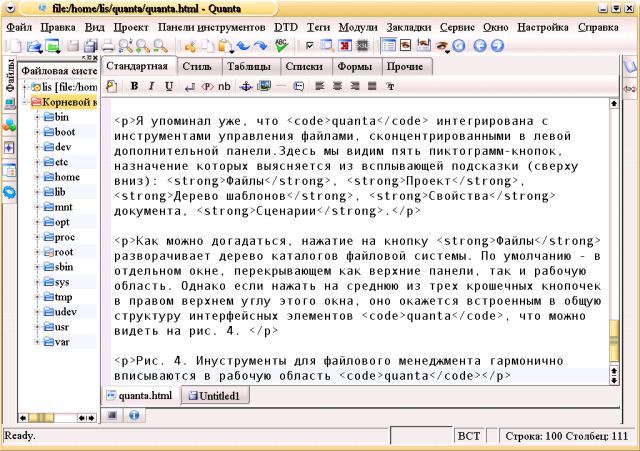Viewport: 640px width, 451px height.
Task: Switch to the Таблицы toolbar tab
Action: [x=246, y=67]
